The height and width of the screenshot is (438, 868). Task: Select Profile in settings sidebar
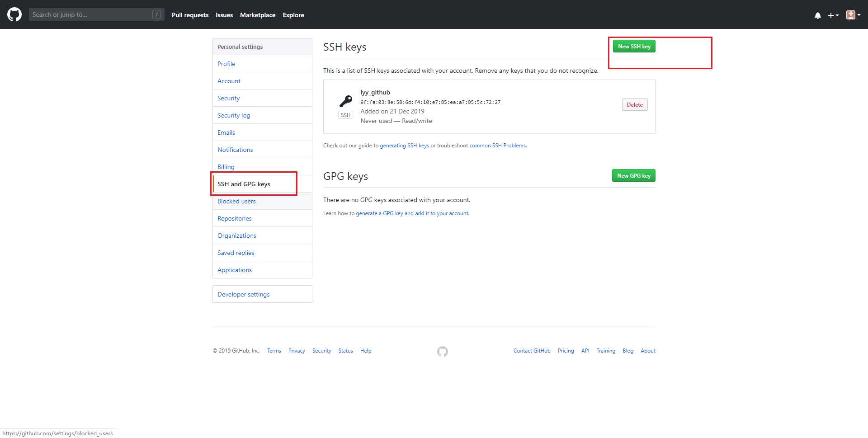[262, 64]
